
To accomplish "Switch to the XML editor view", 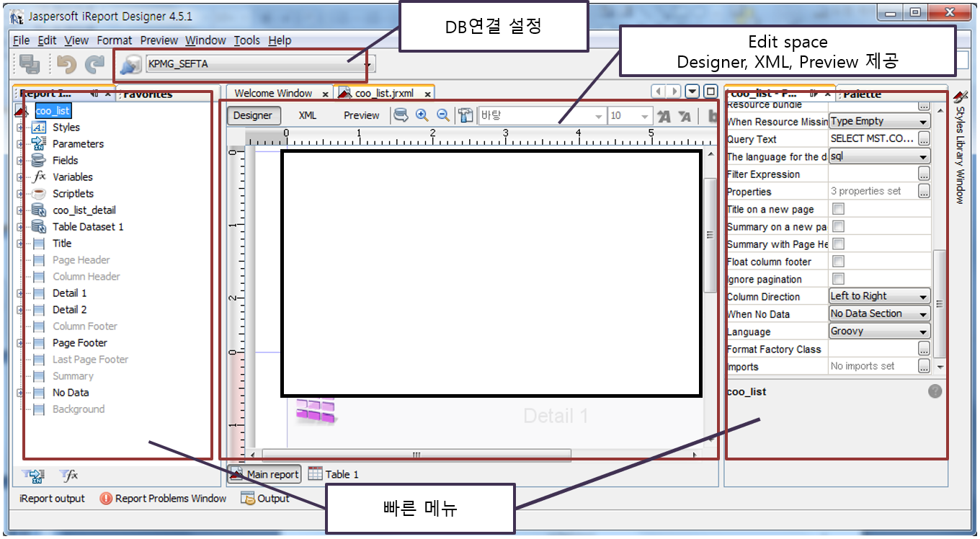I will point(308,115).
